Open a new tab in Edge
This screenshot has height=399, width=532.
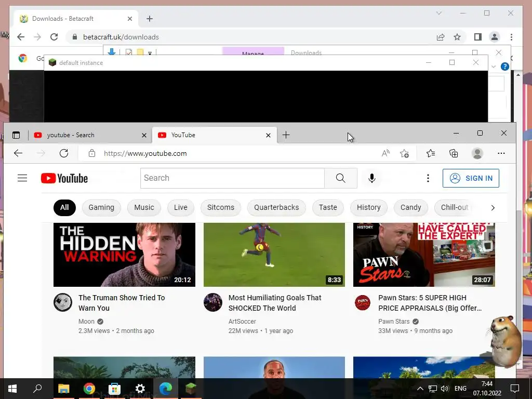coord(286,135)
